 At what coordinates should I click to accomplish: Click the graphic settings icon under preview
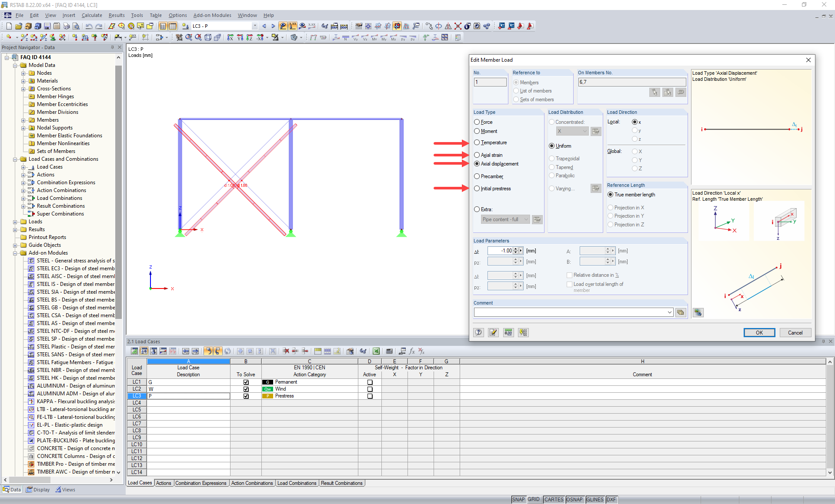click(698, 312)
